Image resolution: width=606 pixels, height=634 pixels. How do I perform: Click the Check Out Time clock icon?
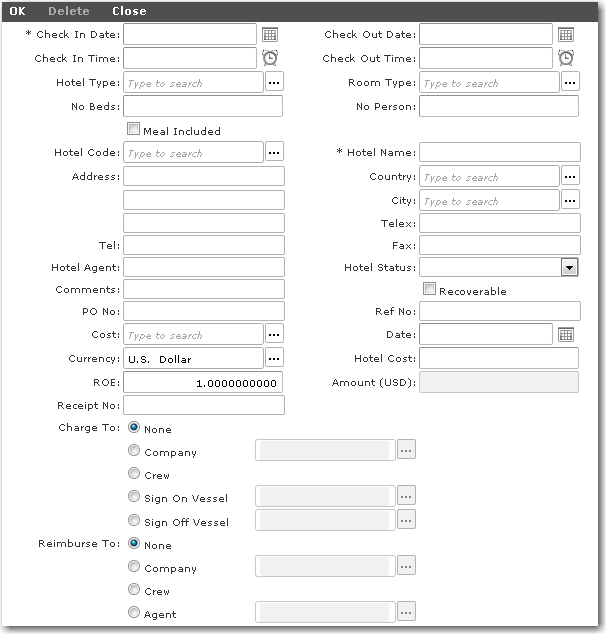566,58
